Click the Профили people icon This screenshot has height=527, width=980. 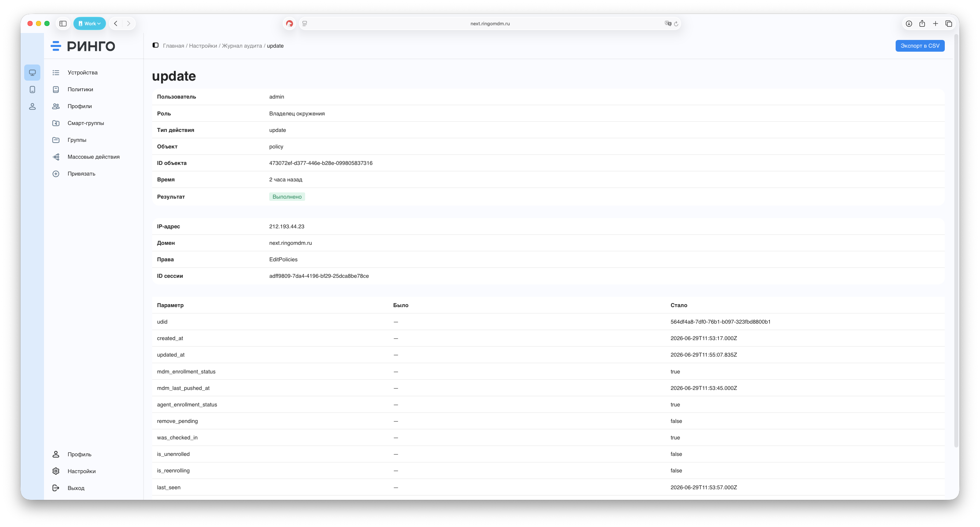(56, 106)
